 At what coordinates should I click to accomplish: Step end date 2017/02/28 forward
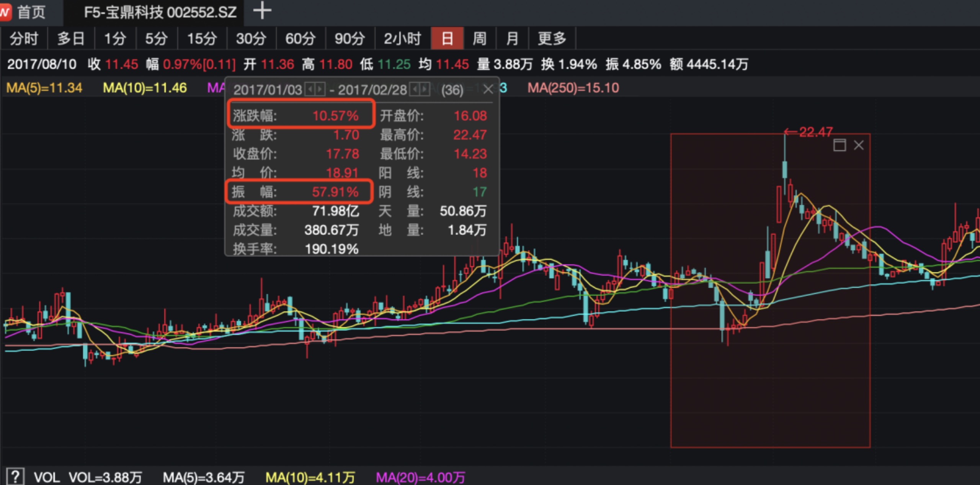pos(425,90)
